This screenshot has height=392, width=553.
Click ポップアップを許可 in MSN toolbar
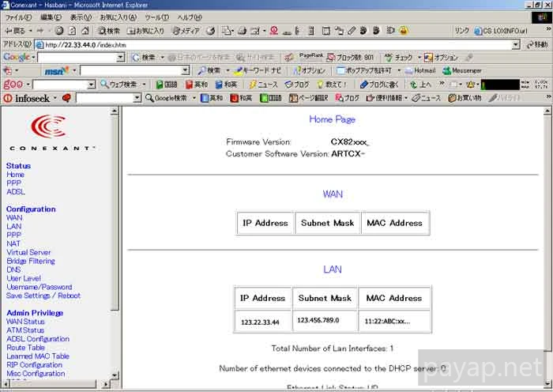coord(364,70)
